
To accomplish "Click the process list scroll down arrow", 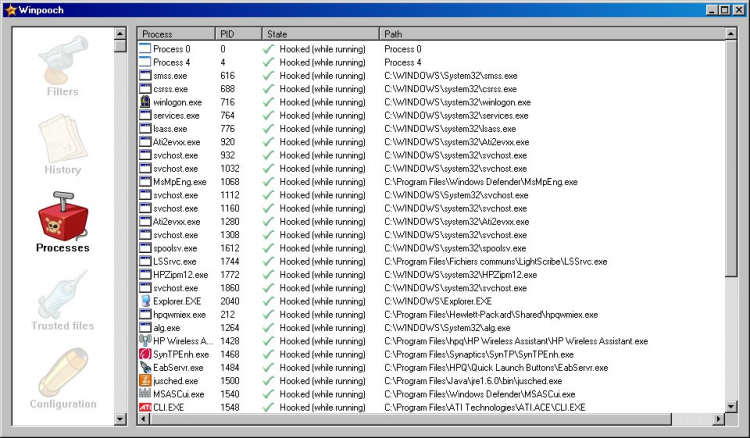I will [730, 407].
